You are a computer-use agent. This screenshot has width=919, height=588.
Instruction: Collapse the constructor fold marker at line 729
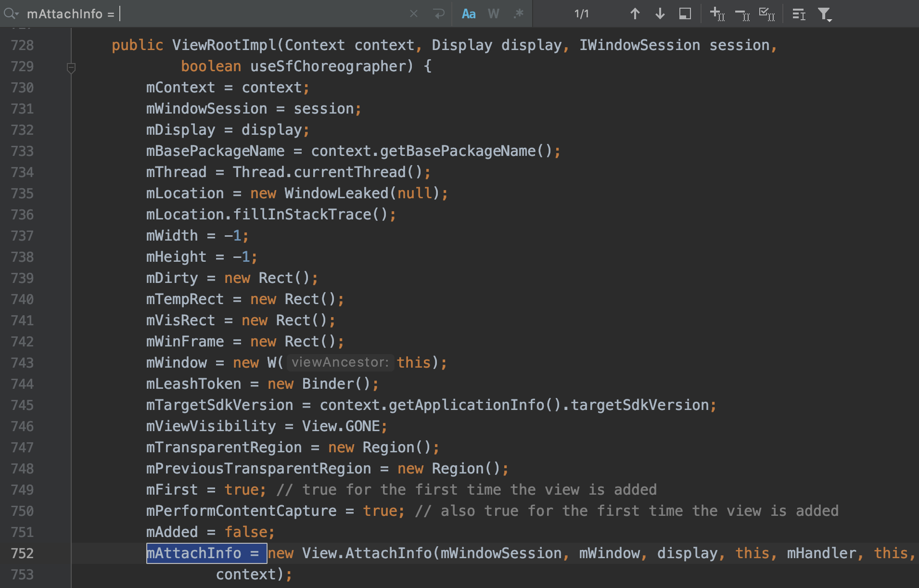71,68
